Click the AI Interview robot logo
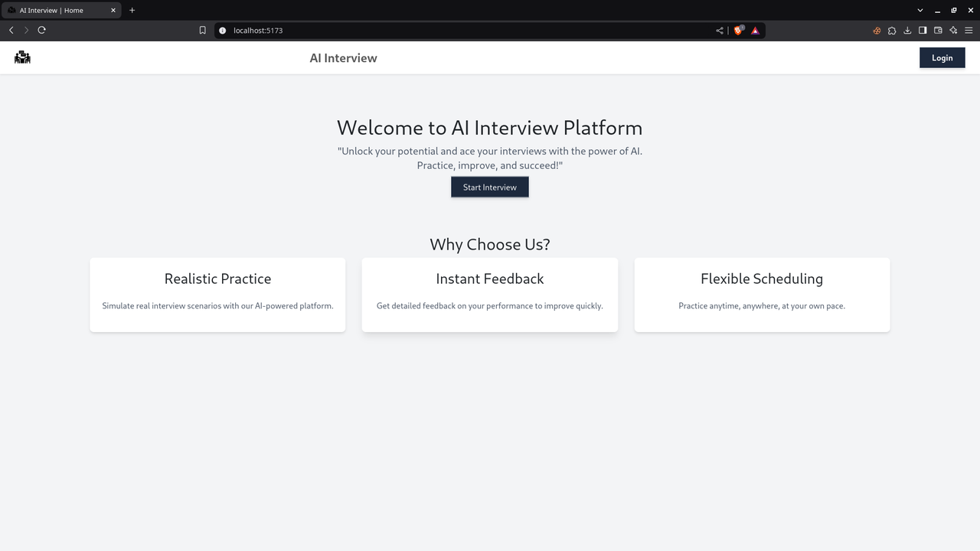This screenshot has width=980, height=551. click(x=22, y=57)
